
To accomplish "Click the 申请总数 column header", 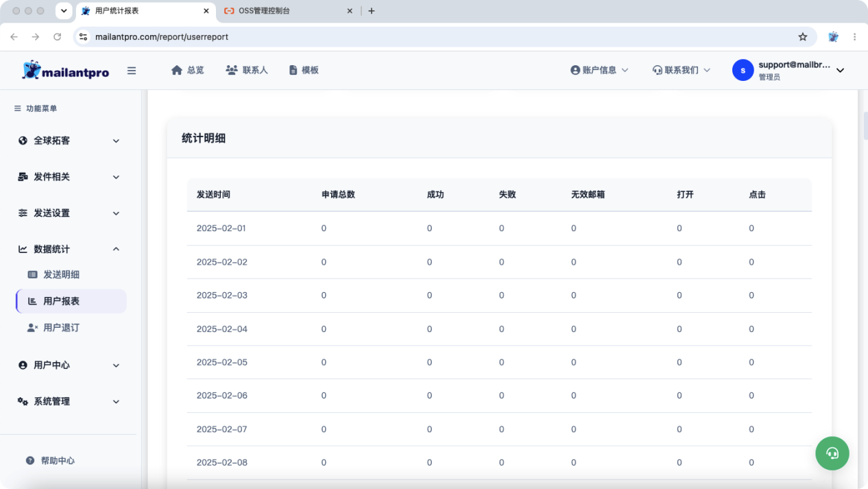I will click(x=338, y=195).
